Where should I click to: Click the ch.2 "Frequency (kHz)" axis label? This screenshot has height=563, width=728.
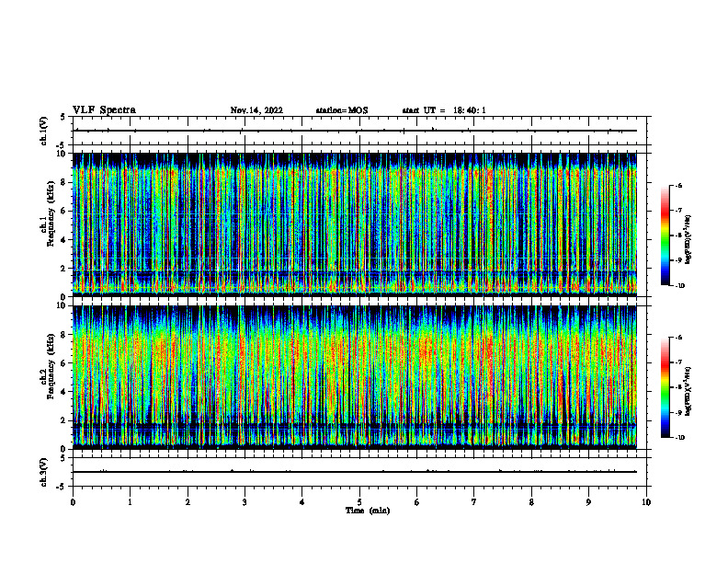(x=51, y=366)
